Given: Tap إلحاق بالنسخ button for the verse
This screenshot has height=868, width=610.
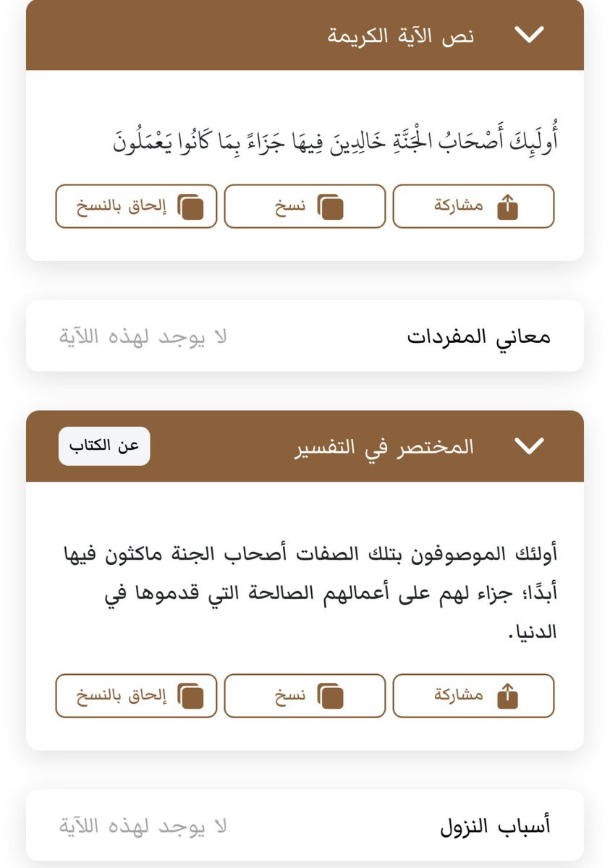Looking at the screenshot, I should (136, 207).
